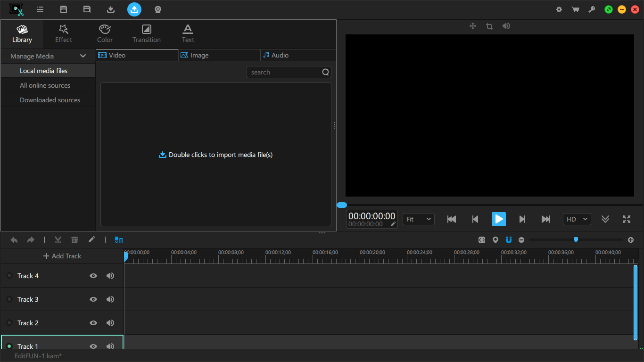Click the magnet snap icon
The height and width of the screenshot is (362, 644).
[508, 240]
